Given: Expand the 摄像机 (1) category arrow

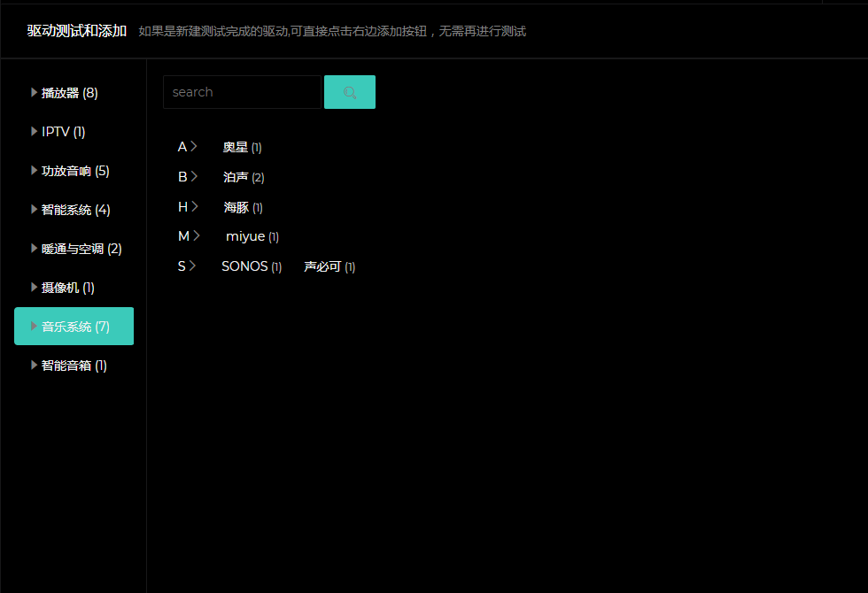Looking at the screenshot, I should (34, 287).
